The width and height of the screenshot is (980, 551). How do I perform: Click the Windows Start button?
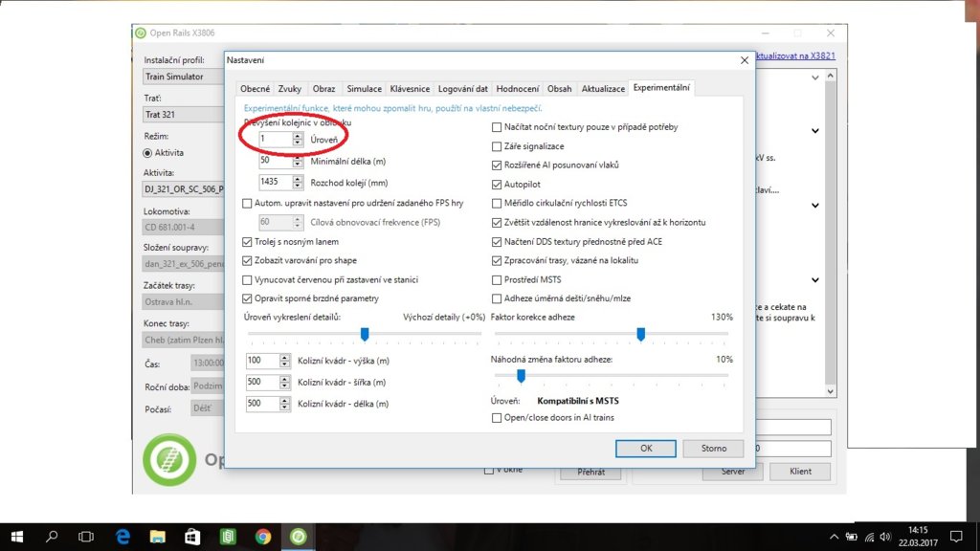click(16, 537)
